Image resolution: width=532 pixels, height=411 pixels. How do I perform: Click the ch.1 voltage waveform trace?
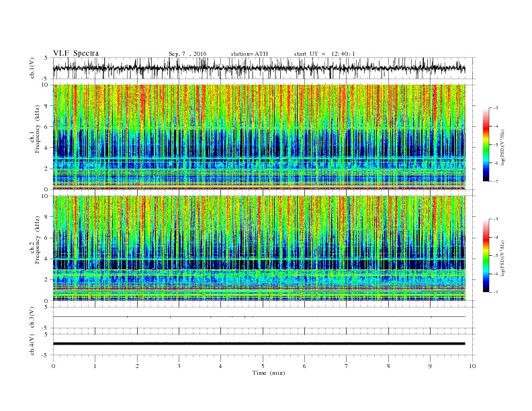pyautogui.click(x=259, y=68)
